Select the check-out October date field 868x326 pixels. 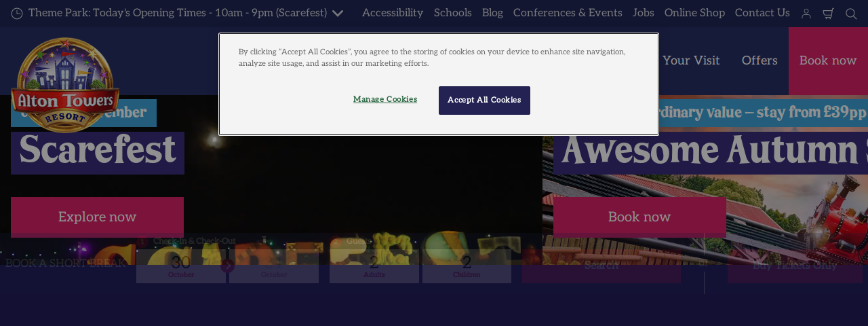(274, 266)
